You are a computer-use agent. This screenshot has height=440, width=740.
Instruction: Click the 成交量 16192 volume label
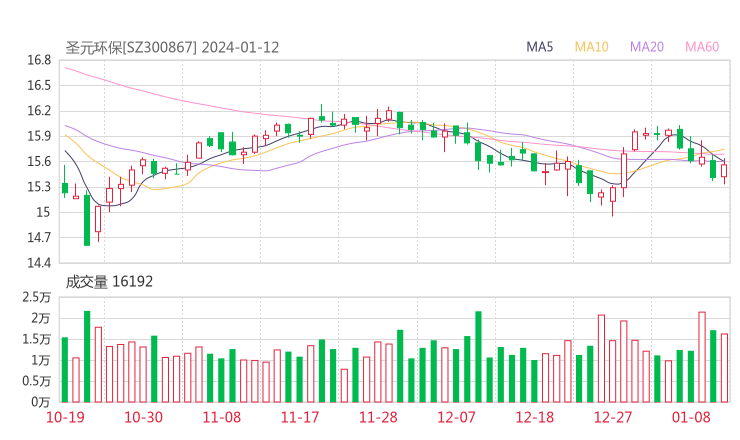coord(109,282)
